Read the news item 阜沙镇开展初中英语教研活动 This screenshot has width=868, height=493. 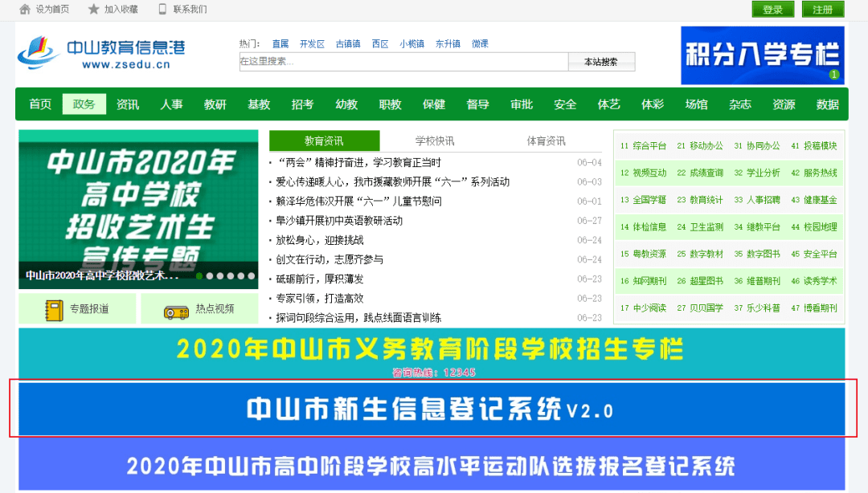[339, 221]
